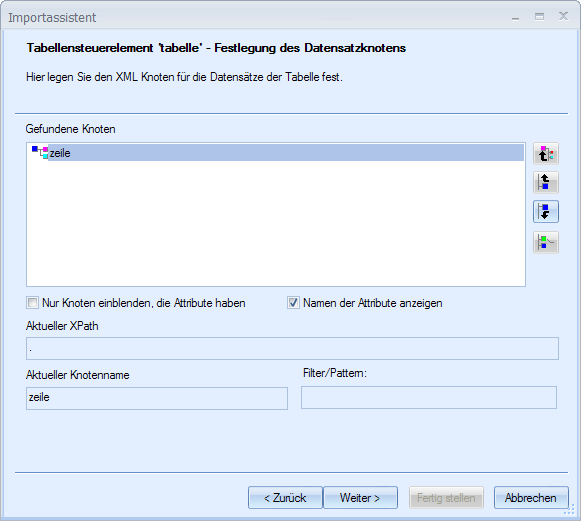
Task: Enable 'Nur Knoten einblenden, die Attribute haben'
Action: [x=33, y=303]
